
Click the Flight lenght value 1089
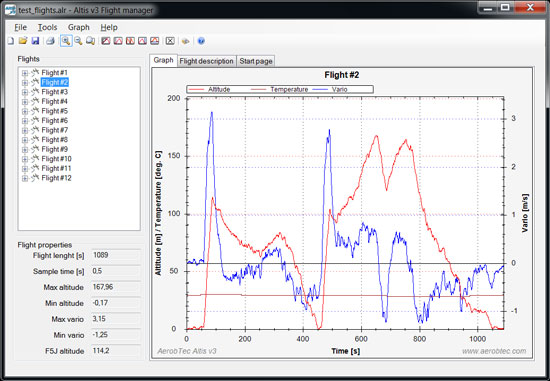click(116, 255)
